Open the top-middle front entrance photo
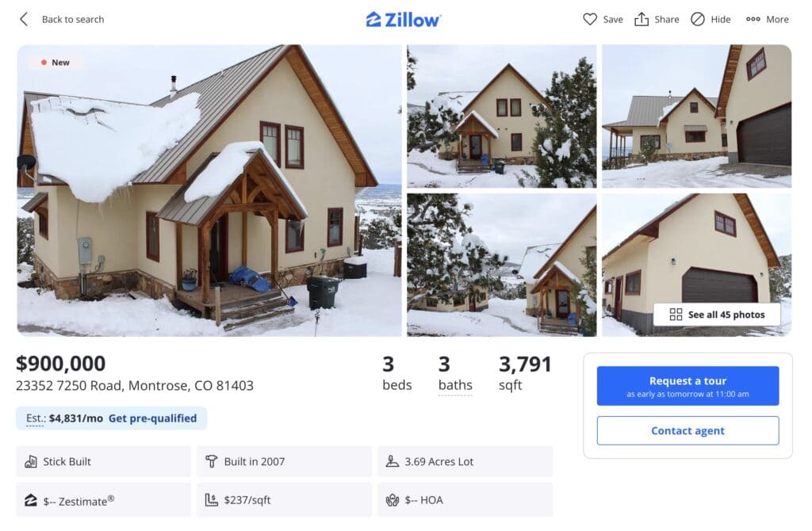The height and width of the screenshot is (531, 812). pyautogui.click(x=501, y=116)
